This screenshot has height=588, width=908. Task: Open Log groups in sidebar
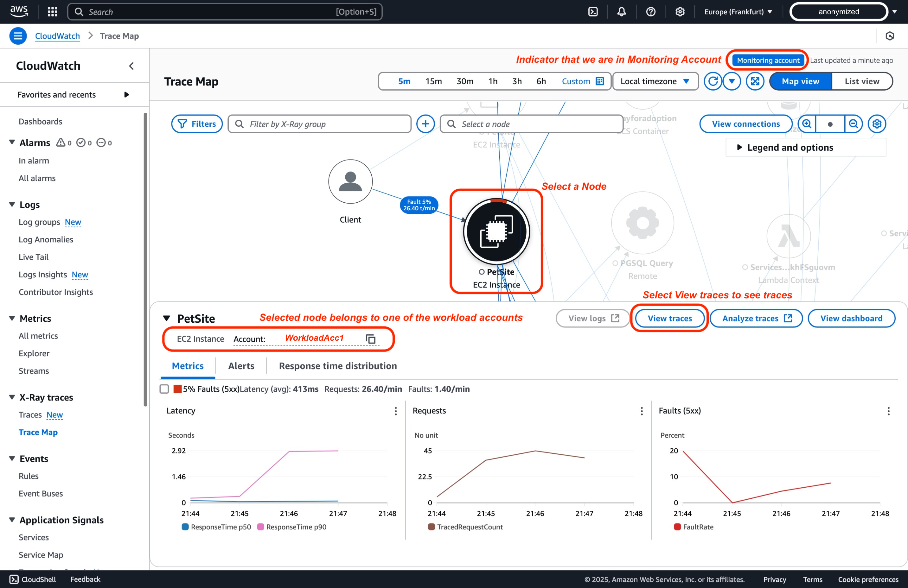coord(39,222)
